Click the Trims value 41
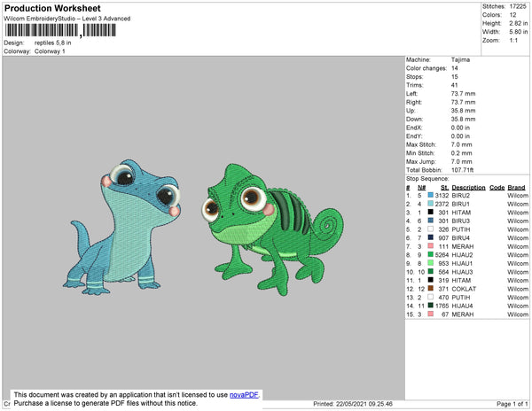The width and height of the screenshot is (532, 411). click(x=454, y=85)
